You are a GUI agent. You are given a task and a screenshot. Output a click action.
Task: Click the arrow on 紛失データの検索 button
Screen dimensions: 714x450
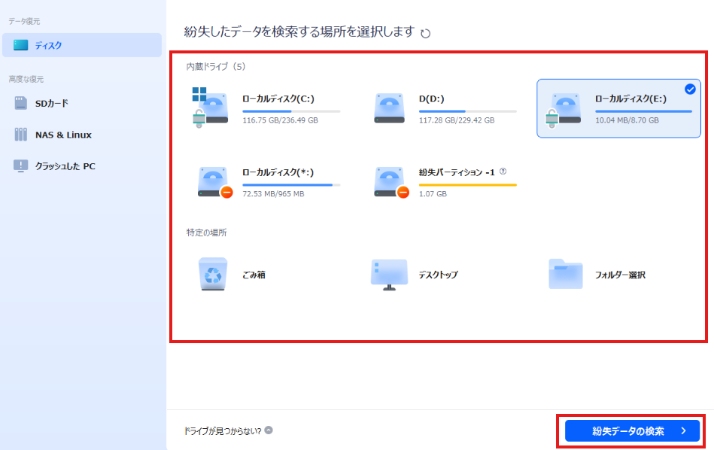click(x=683, y=431)
